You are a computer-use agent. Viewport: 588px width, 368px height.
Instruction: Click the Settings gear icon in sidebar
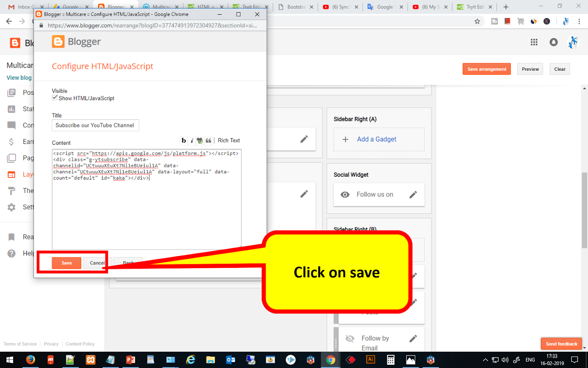pyautogui.click(x=12, y=207)
